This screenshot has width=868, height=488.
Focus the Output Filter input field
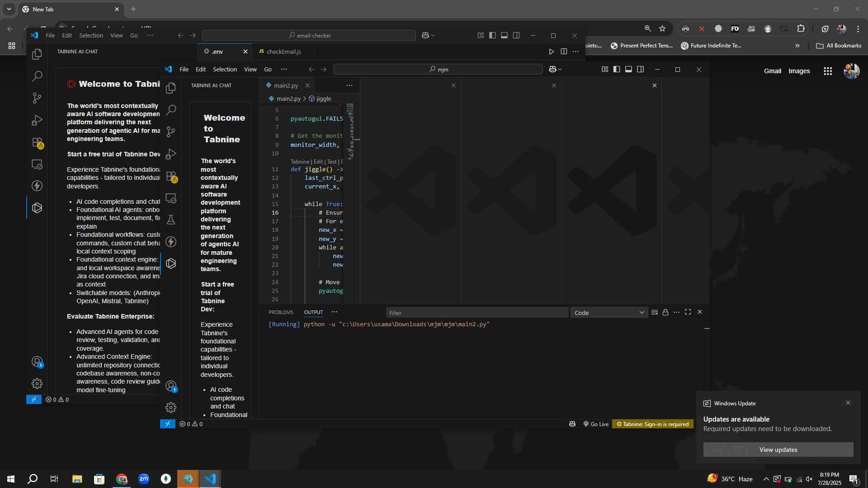point(477,313)
